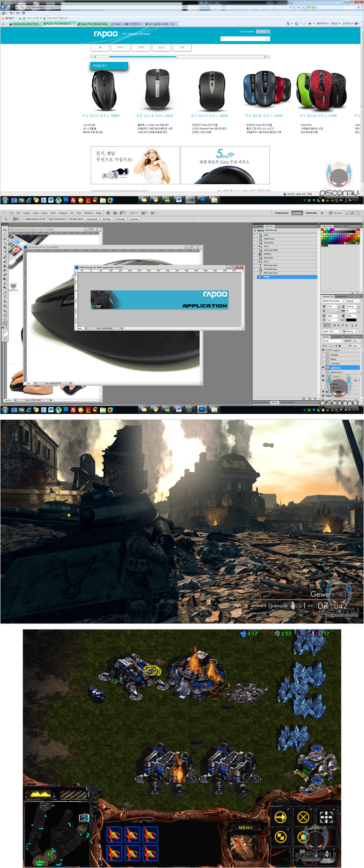364x868 pixels.
Task: Click StarCraft minimap
Action: click(x=58, y=833)
